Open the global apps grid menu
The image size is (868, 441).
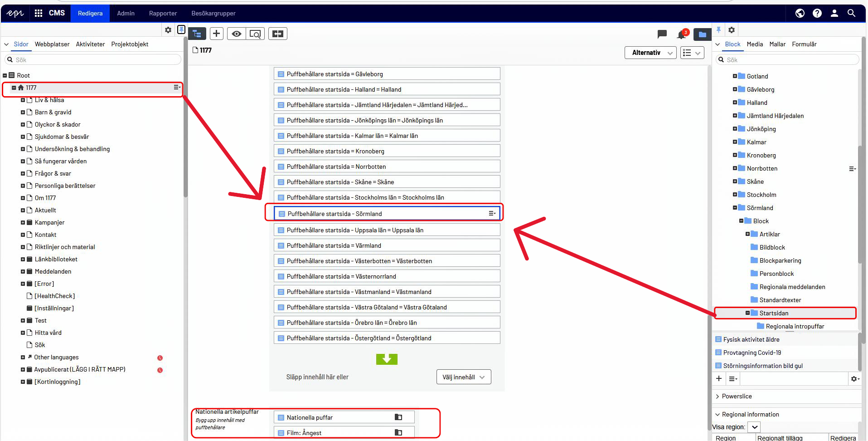pyautogui.click(x=39, y=13)
